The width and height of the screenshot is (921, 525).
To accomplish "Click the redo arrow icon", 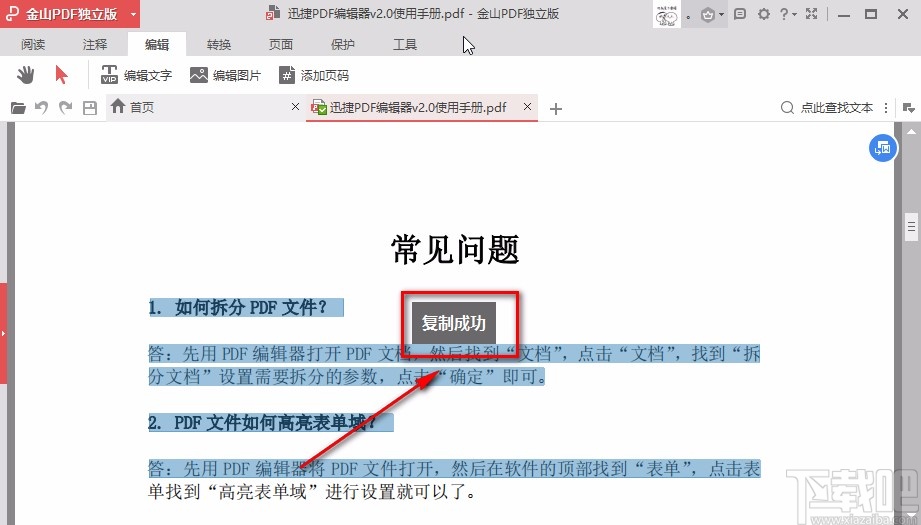I will point(65,107).
